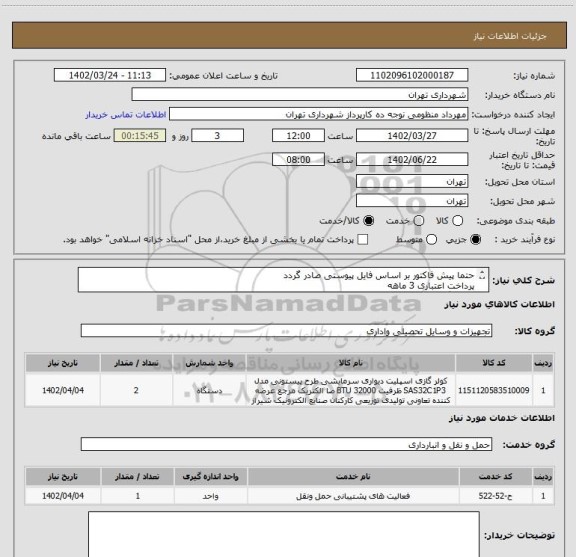The height and width of the screenshot is (557, 576).
Task: Click the service name فعالیت های پشتیبانی حمل ونقل
Action: click(353, 496)
